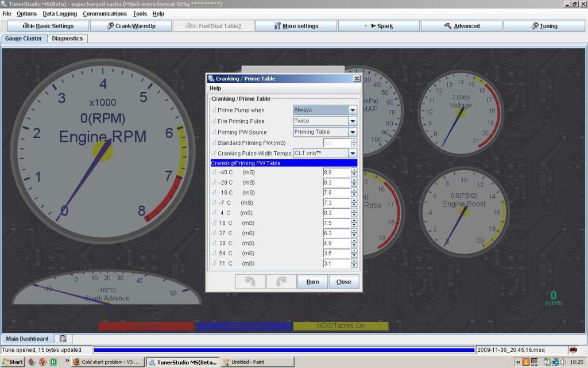Click the connection status icon in status bar

point(572,350)
